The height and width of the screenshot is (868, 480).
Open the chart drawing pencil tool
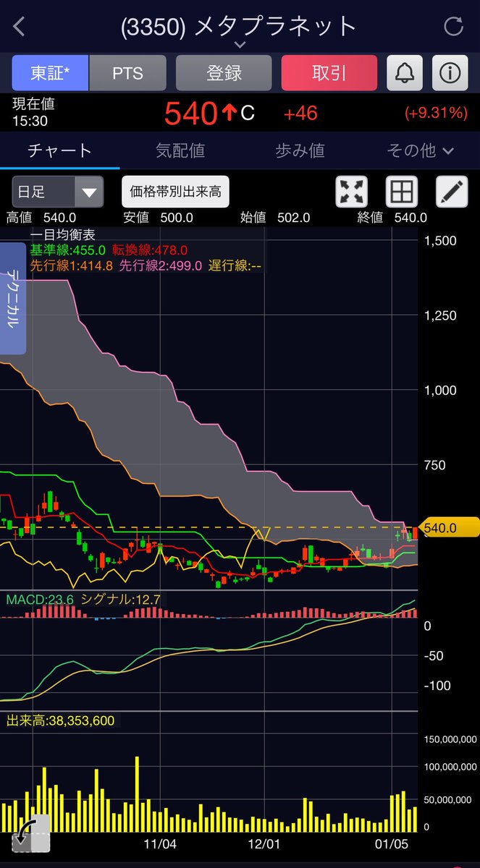(x=452, y=192)
